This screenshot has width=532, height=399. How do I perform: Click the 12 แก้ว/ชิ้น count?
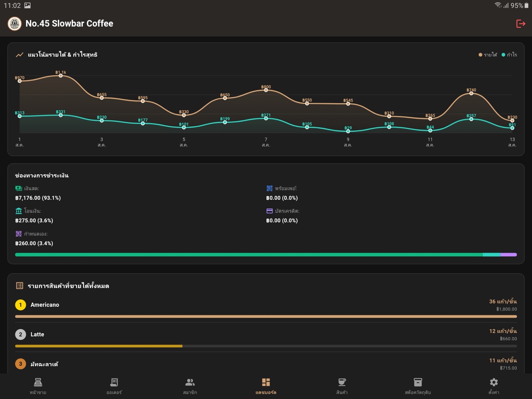503,331
